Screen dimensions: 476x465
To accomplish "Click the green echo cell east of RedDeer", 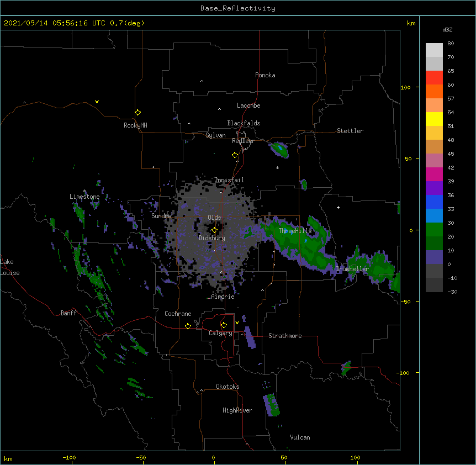I will pyautogui.click(x=279, y=150).
